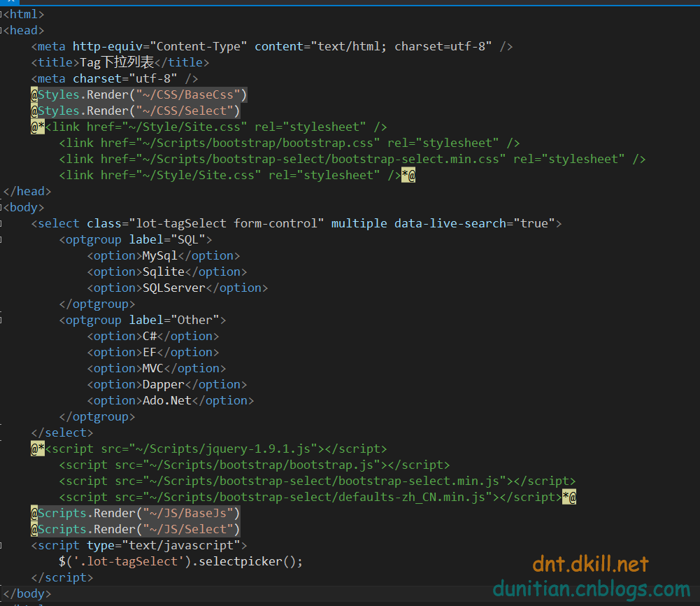Place cursor on Scripts.Render "~/JS/Select"

[135, 529]
